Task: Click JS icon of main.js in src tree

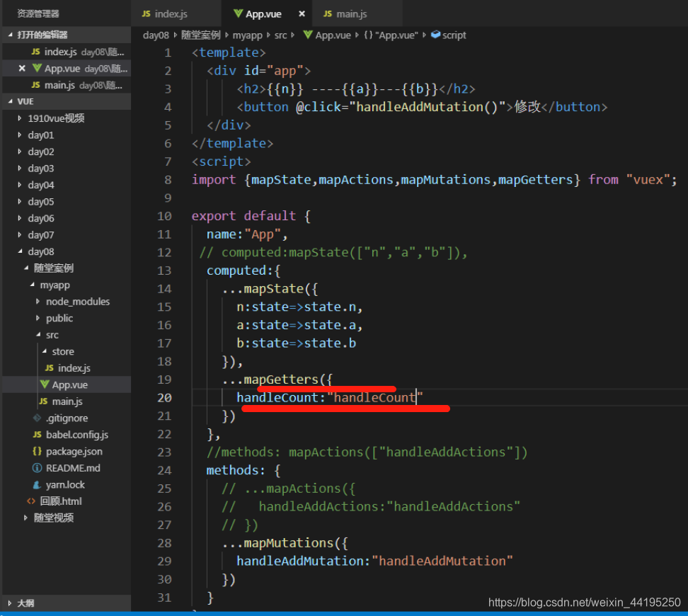Action: [x=43, y=401]
